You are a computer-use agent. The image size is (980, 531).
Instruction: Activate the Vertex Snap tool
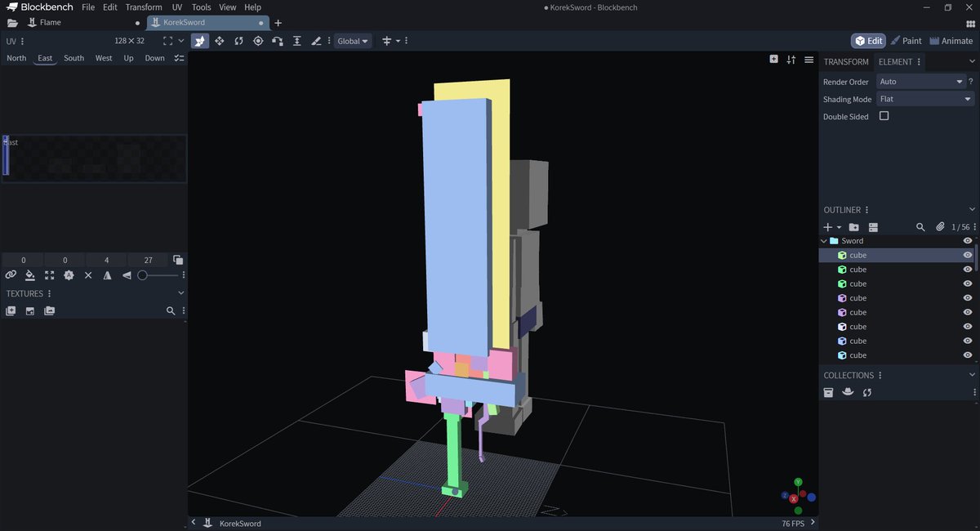278,41
